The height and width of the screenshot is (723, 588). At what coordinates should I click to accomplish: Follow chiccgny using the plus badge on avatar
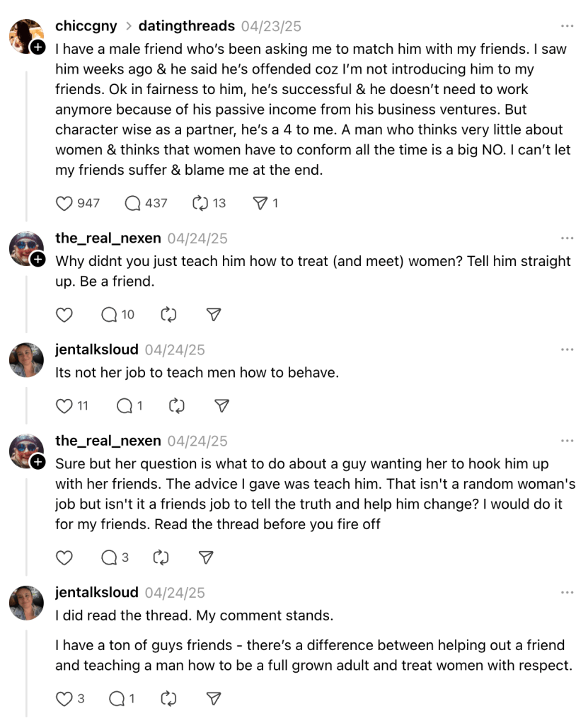[38, 47]
